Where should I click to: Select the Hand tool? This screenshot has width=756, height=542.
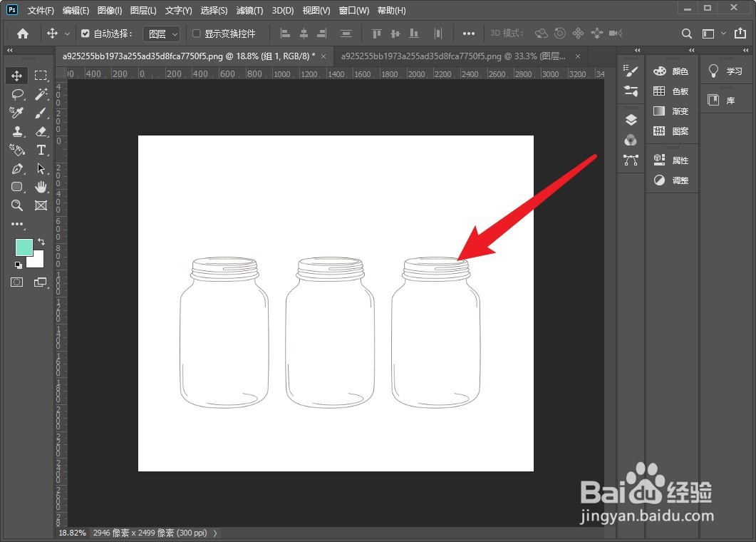click(41, 187)
